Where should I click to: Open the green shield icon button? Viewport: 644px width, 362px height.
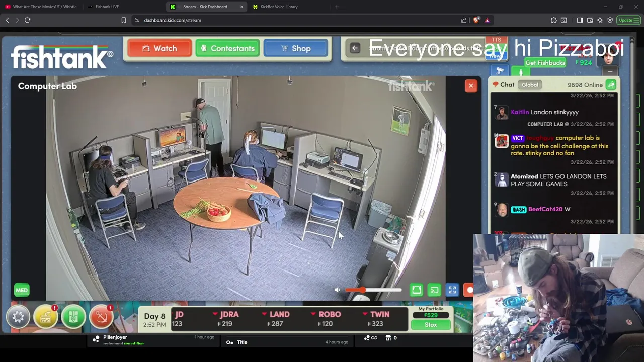tap(73, 317)
